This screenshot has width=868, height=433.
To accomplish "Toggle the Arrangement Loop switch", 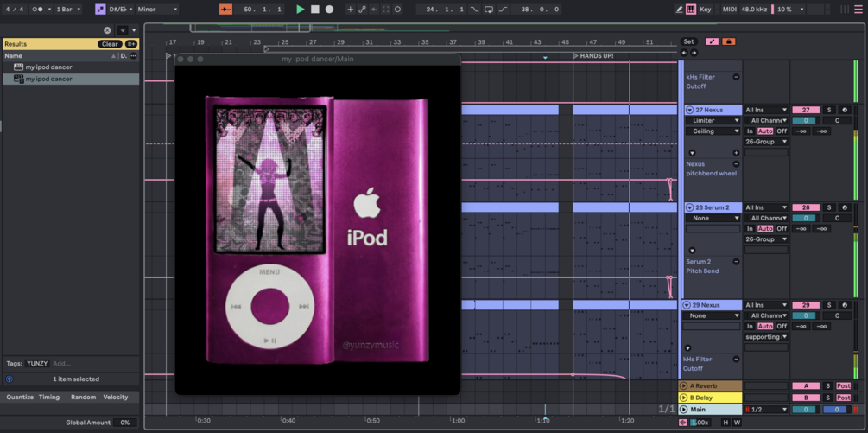I will [488, 10].
